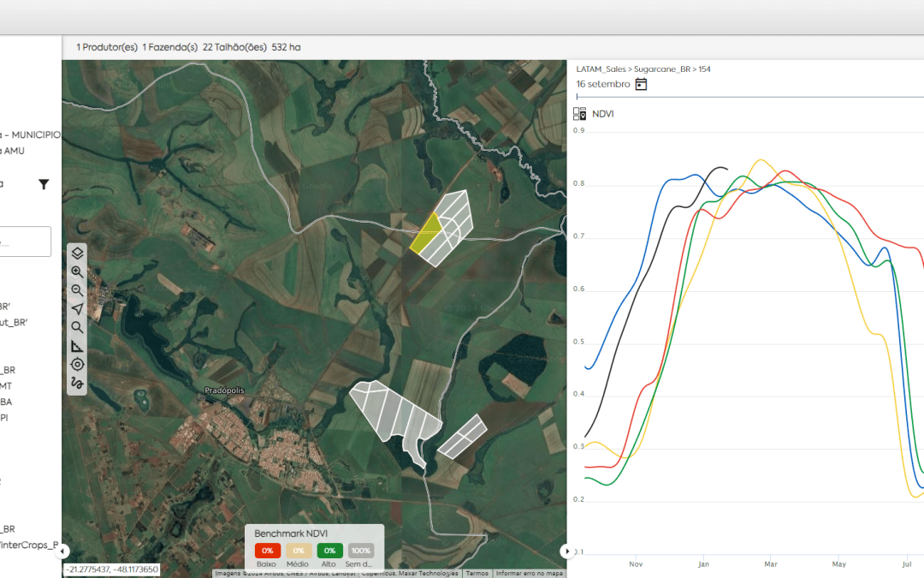Activate the target recenter tool
This screenshot has height=578, width=924.
coord(77,364)
